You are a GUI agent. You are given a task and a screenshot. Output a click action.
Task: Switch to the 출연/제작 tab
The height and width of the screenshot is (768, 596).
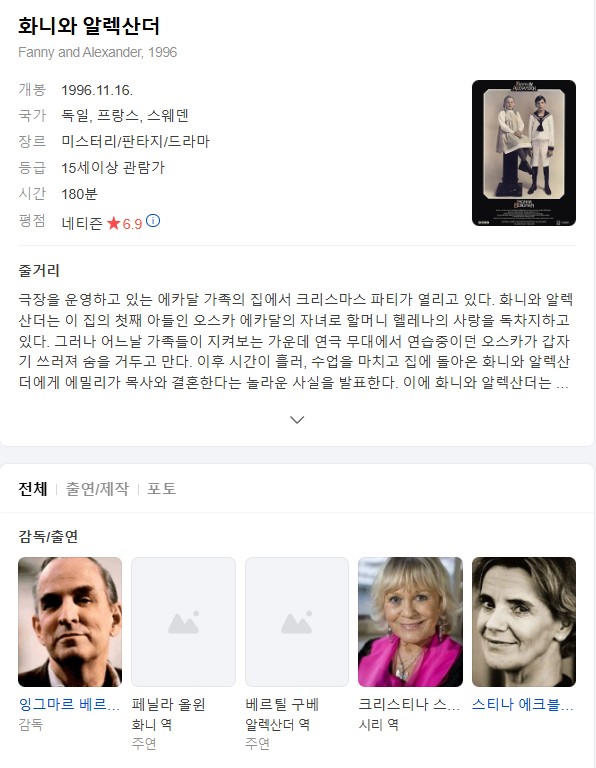[97, 489]
